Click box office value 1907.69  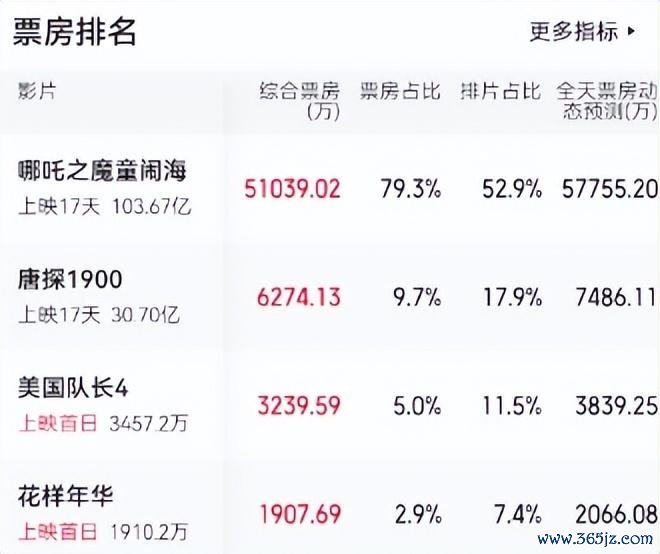click(x=300, y=514)
